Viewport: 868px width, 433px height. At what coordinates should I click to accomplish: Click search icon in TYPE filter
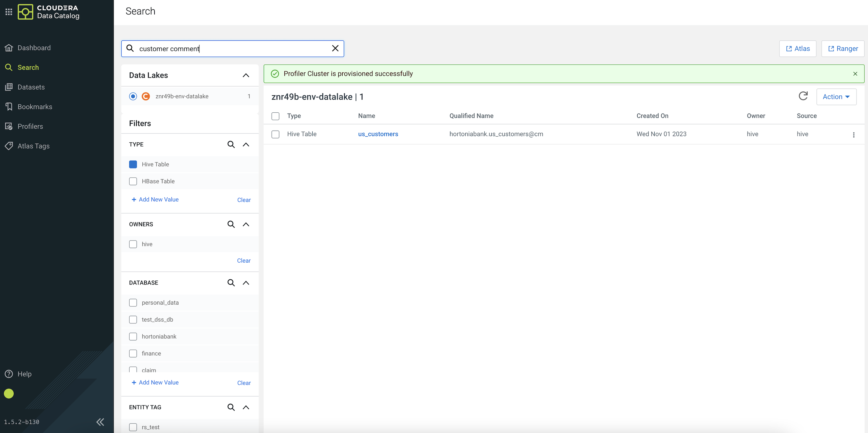[231, 144]
